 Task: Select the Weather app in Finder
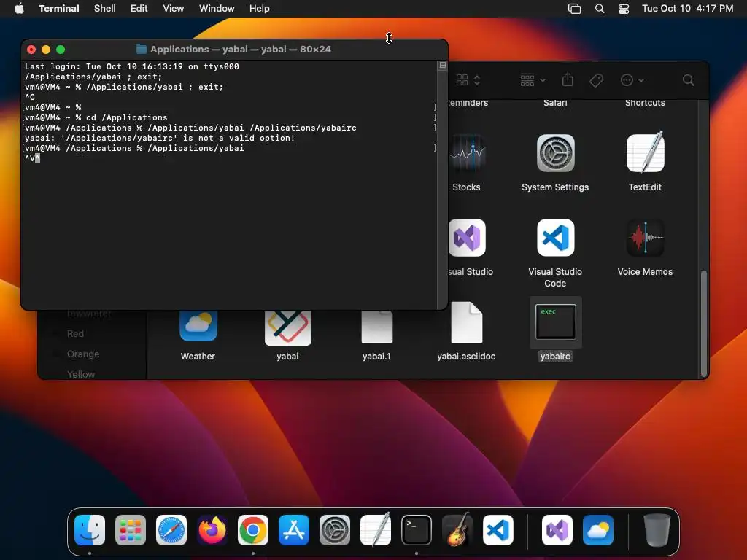(x=198, y=326)
